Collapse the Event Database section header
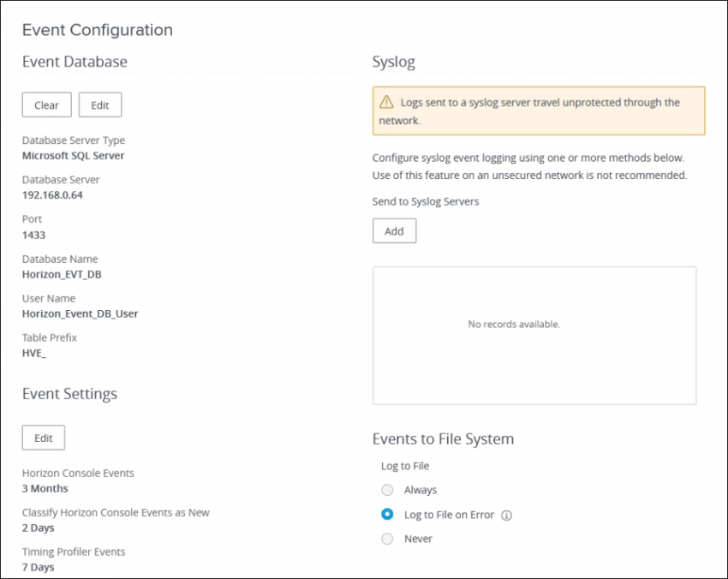The width and height of the screenshot is (728, 579). [75, 62]
